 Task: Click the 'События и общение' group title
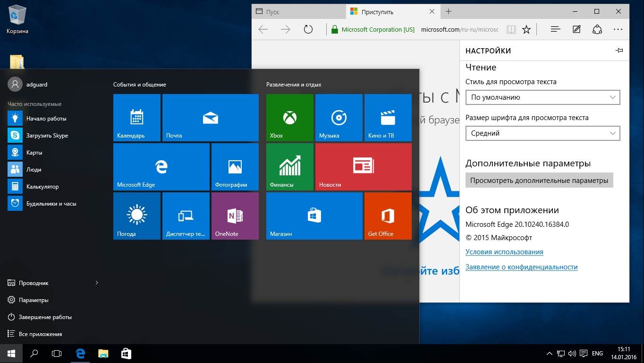[140, 85]
